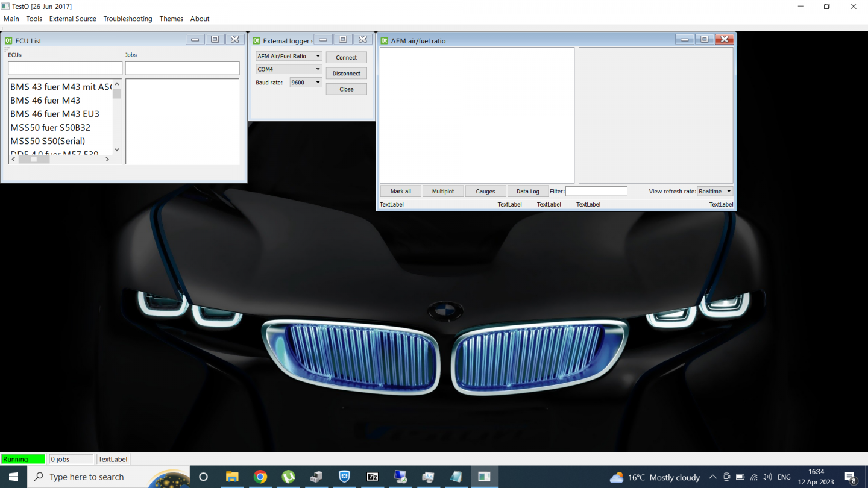Viewport: 868px width, 488px height.
Task: Click the ENG language indicator
Action: [x=784, y=477]
